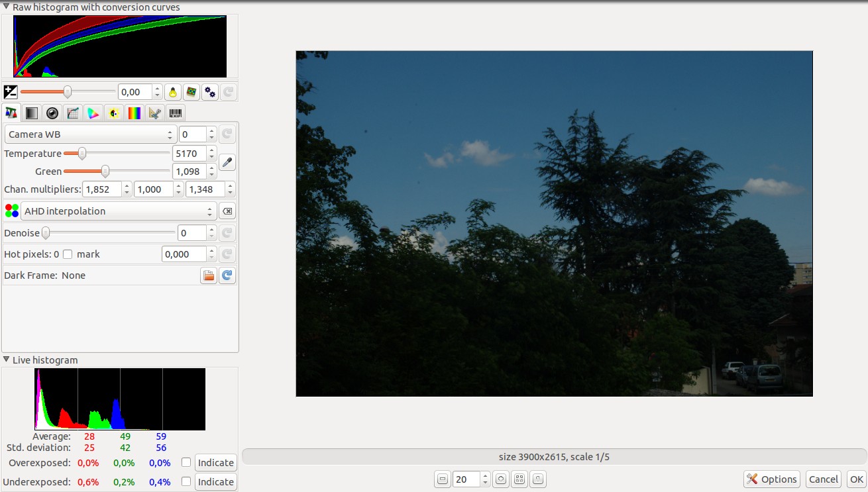Screen dimensions: 868x492
Task: Open the Color management tab
Action: click(93, 113)
